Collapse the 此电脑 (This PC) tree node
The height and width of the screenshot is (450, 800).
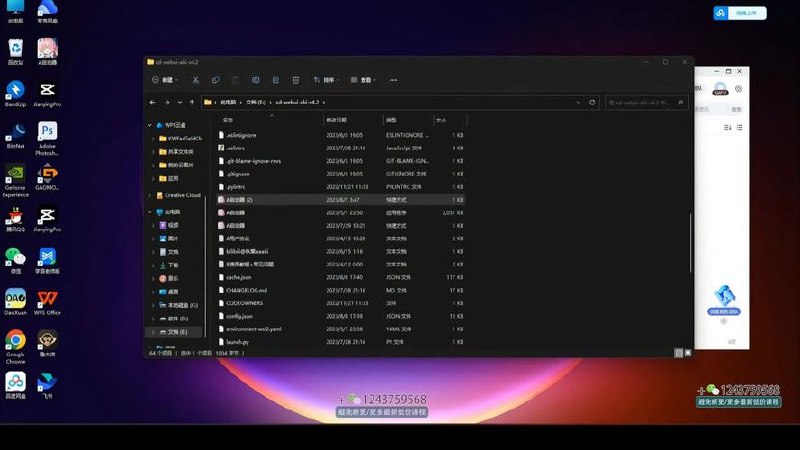point(150,212)
